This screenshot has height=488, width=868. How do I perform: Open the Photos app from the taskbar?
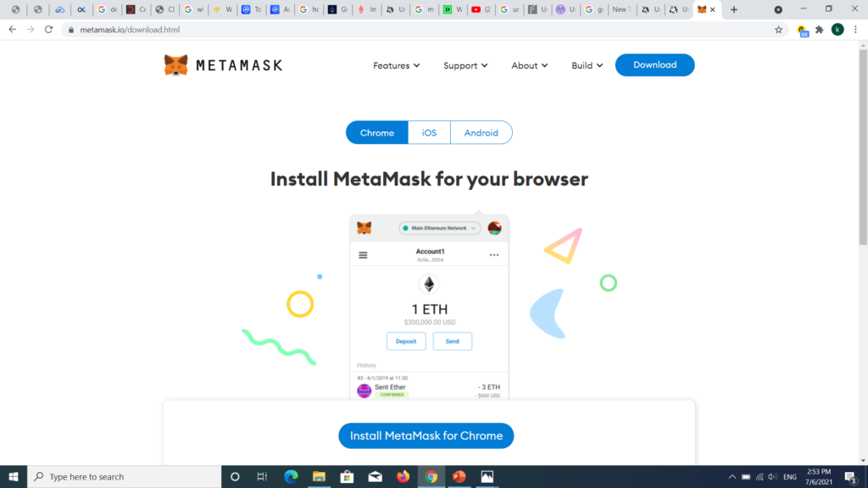pyautogui.click(x=487, y=476)
